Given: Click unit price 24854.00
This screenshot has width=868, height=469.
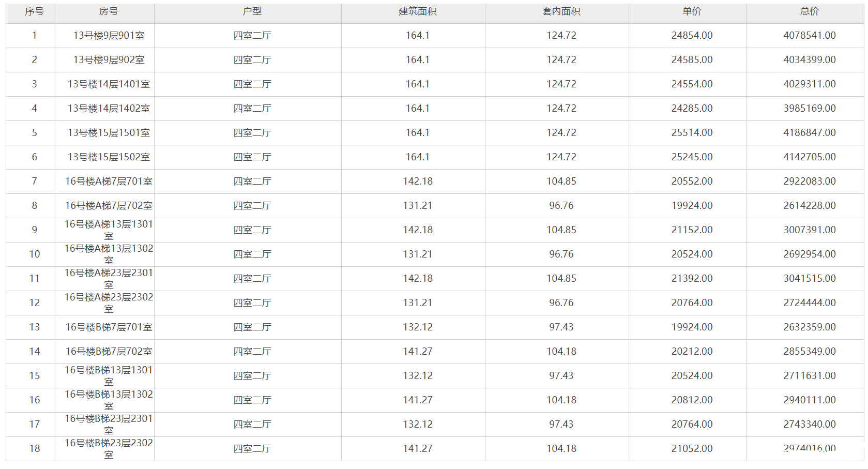Looking at the screenshot, I should click(692, 36).
